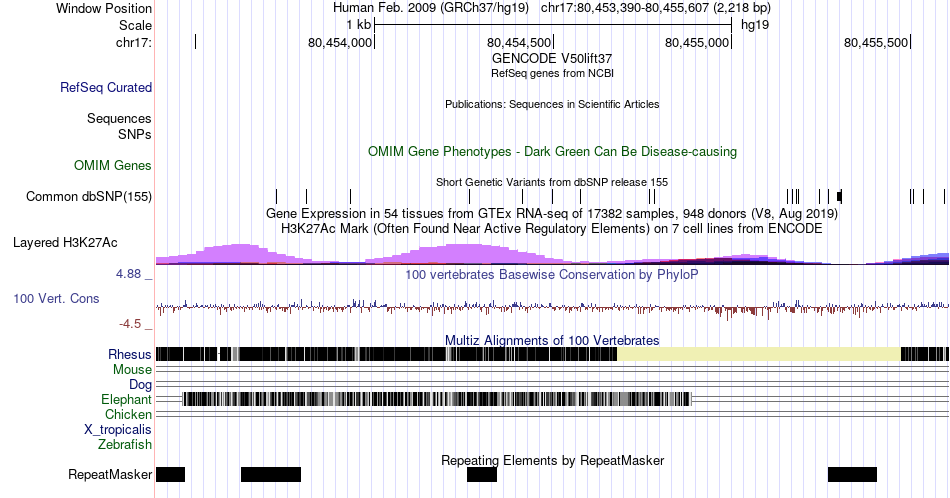950x498 pixels.
Task: Select the Dog alignment row label
Action: (140, 385)
